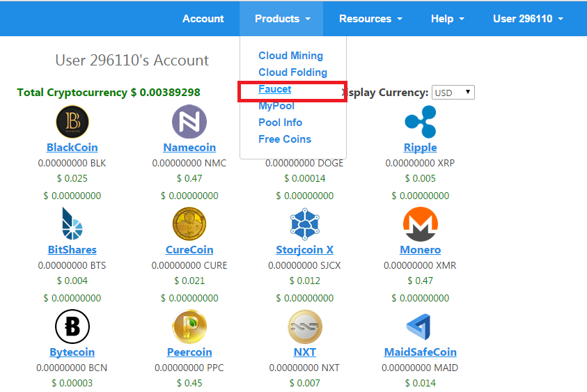The height and width of the screenshot is (392, 587).
Task: Click the Storjcoin X hexagon icon
Action: (x=305, y=224)
